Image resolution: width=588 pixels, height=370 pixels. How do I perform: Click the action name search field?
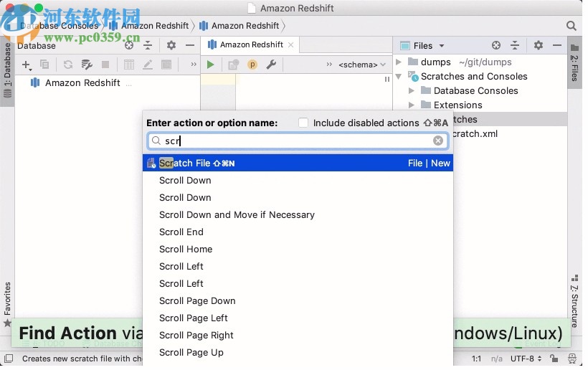[298, 141]
